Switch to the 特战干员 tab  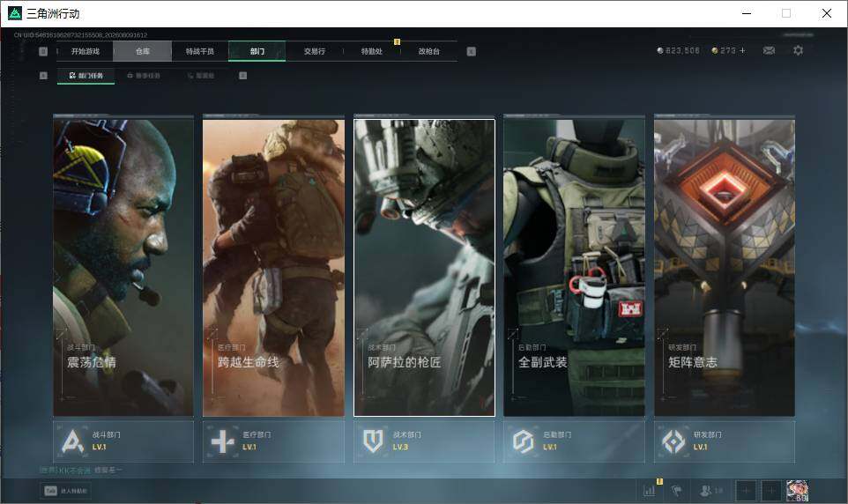200,51
